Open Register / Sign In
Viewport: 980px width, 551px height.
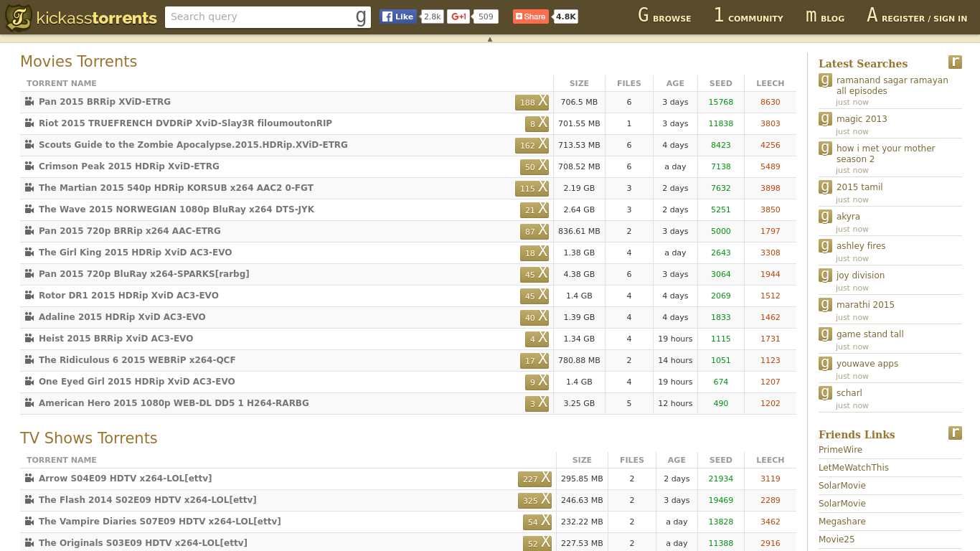[x=917, y=16]
